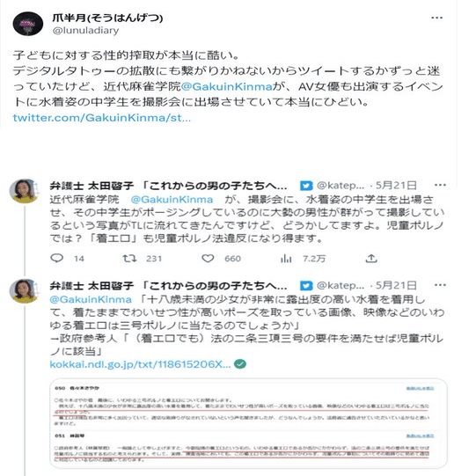
Task: Open the twitter.com/GakuinKinma/st... link
Action: coord(102,118)
